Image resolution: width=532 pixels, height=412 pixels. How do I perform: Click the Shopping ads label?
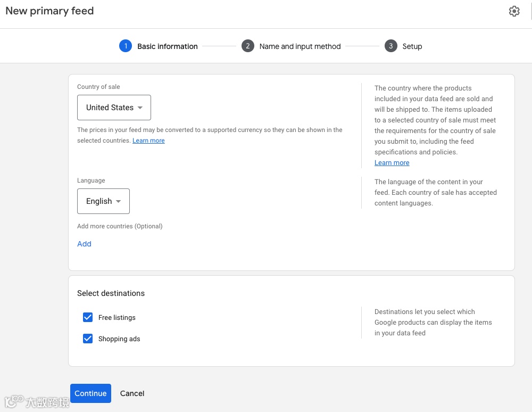coord(119,339)
